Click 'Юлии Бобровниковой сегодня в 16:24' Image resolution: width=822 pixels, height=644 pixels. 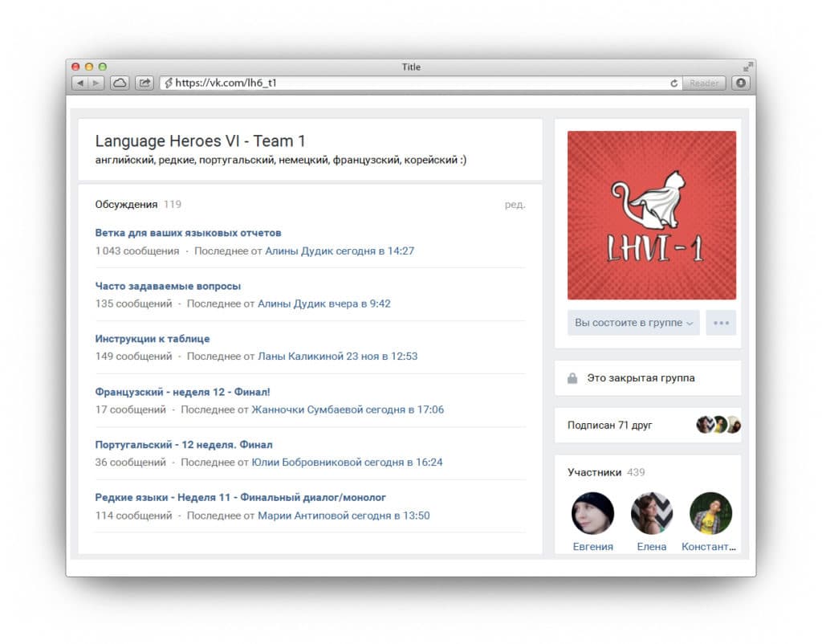tap(347, 462)
